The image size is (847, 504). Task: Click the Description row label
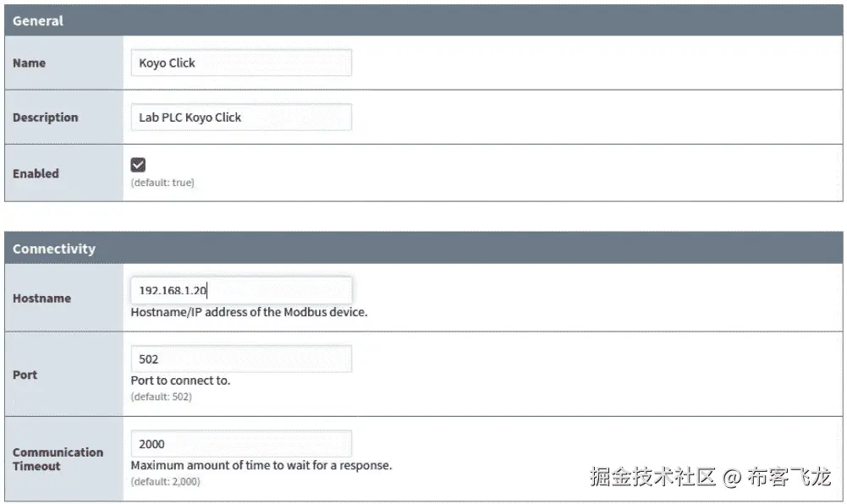[x=45, y=117]
